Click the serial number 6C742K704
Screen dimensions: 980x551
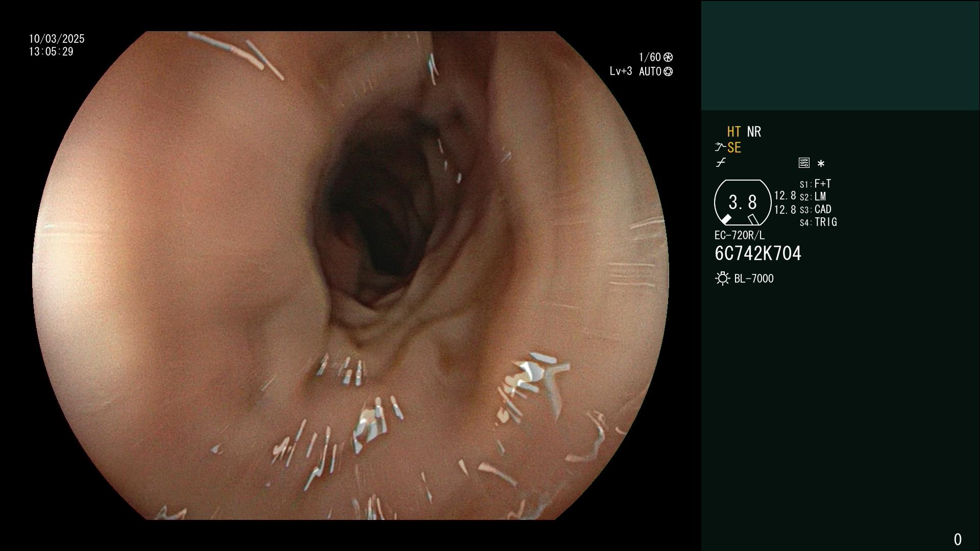point(758,254)
